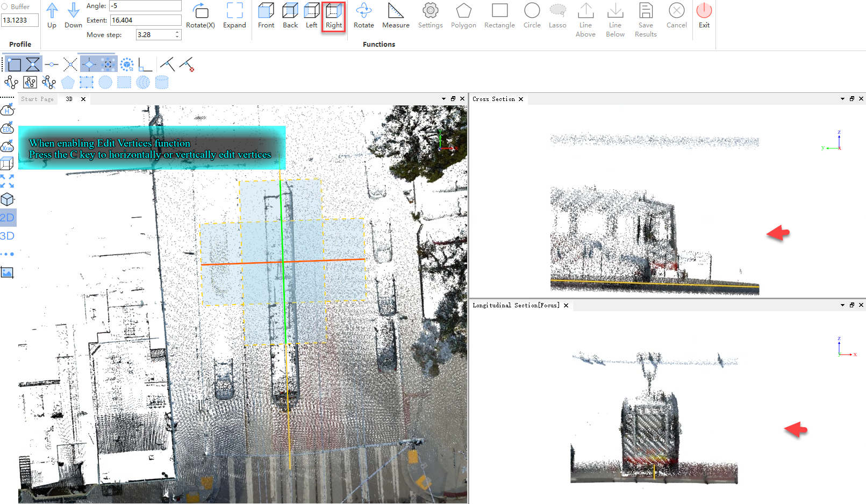Cancel the current operation

click(677, 15)
